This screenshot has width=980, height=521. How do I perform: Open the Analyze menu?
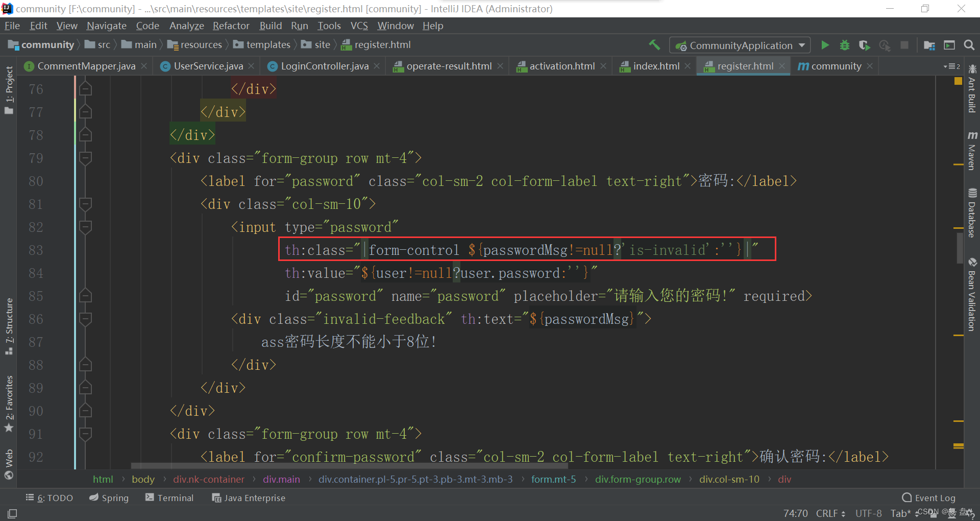[186, 26]
